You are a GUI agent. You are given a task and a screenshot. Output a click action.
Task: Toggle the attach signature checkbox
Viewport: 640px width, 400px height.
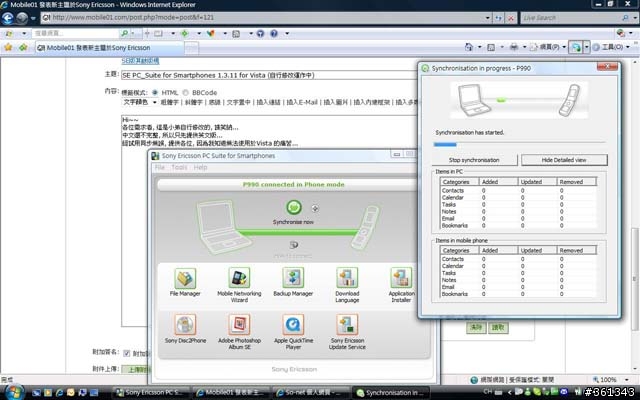[x=127, y=353]
